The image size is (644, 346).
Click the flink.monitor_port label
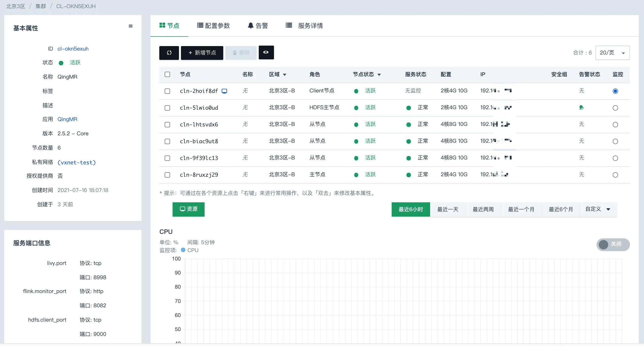pos(45,291)
